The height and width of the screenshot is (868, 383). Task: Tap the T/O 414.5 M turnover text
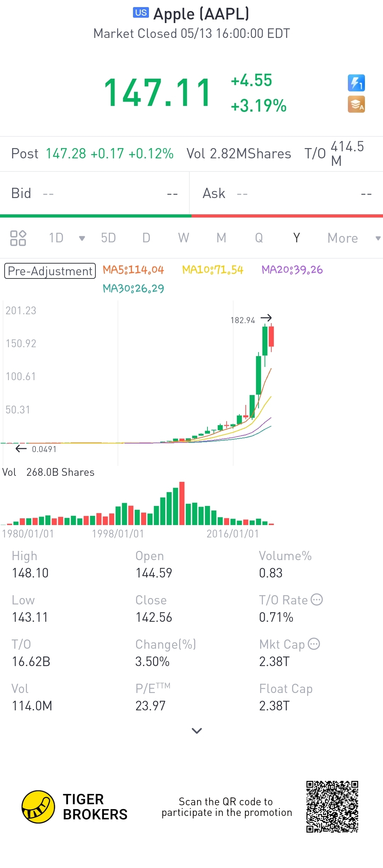click(334, 154)
